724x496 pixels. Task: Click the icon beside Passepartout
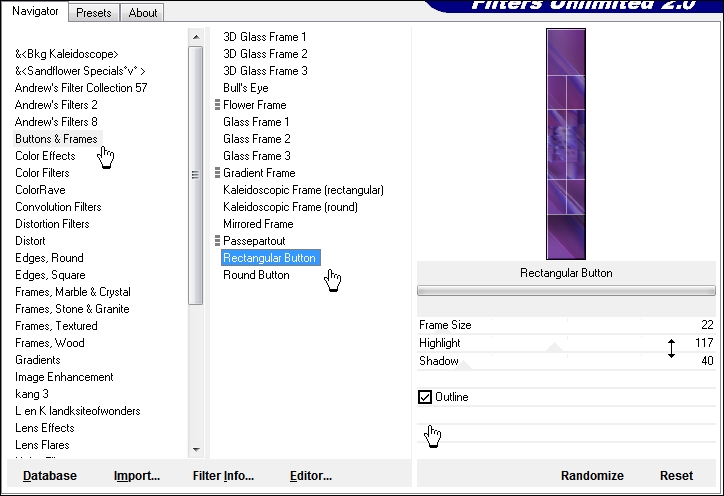217,241
